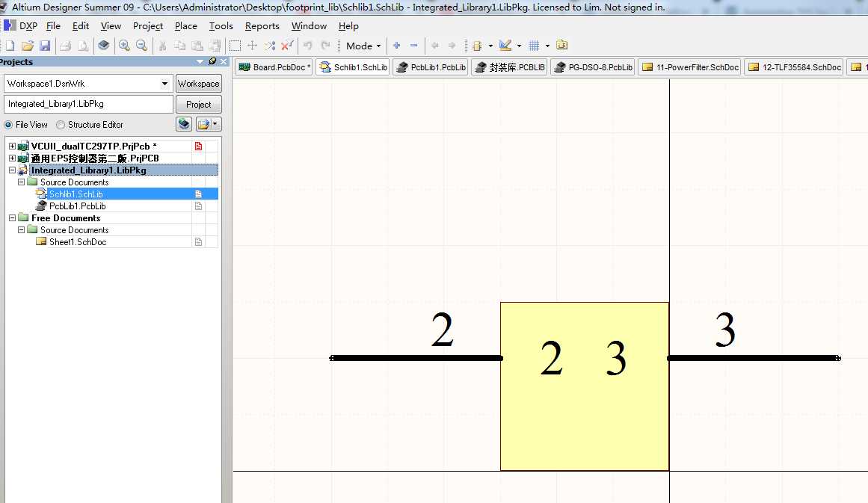Expand the VCUII_dualTC297TP.PrjPcb project node
The image size is (868, 503).
click(12, 146)
